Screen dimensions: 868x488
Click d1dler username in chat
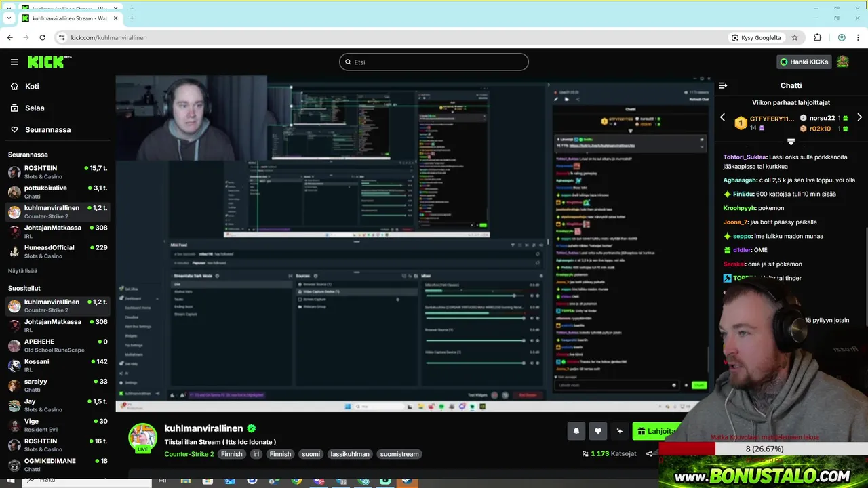tap(741, 250)
